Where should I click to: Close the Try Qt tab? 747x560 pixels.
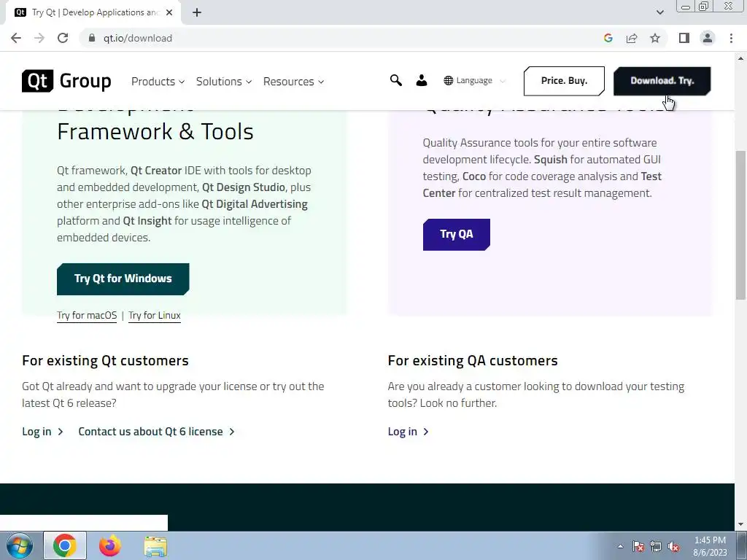click(169, 12)
